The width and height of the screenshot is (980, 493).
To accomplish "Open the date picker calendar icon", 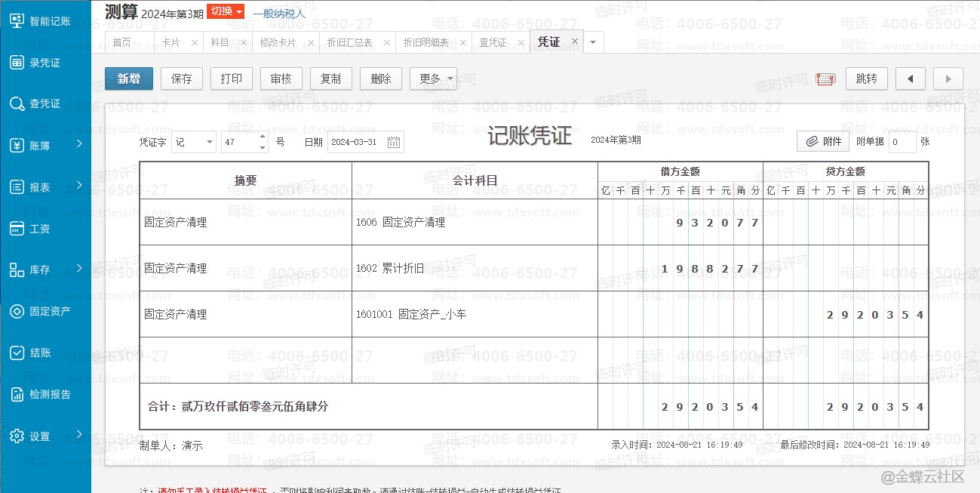I will point(393,142).
